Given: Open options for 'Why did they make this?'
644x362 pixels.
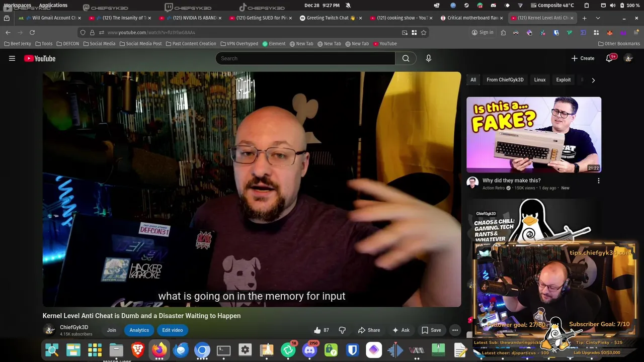Looking at the screenshot, I should [598, 180].
